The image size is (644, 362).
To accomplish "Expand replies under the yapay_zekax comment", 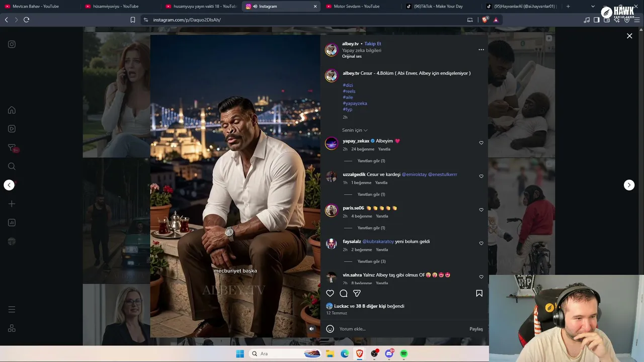I will 371,161.
